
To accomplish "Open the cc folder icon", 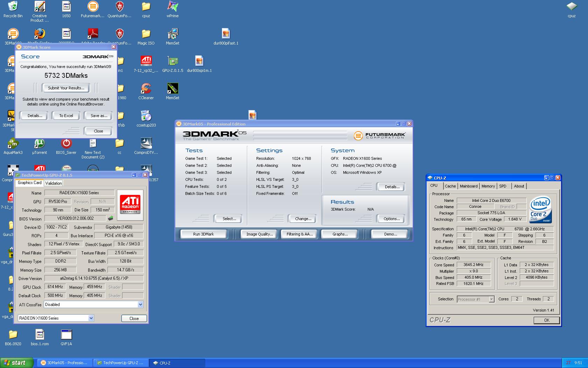I will pyautogui.click(x=119, y=146).
